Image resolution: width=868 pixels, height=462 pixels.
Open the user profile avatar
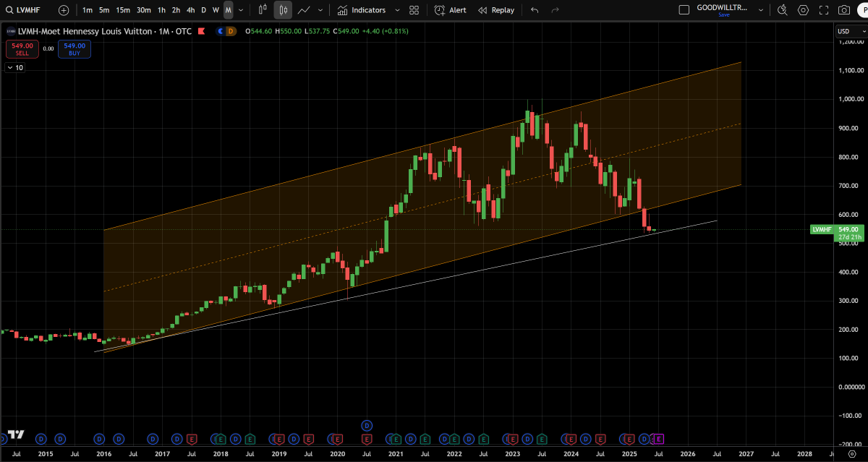click(861, 10)
